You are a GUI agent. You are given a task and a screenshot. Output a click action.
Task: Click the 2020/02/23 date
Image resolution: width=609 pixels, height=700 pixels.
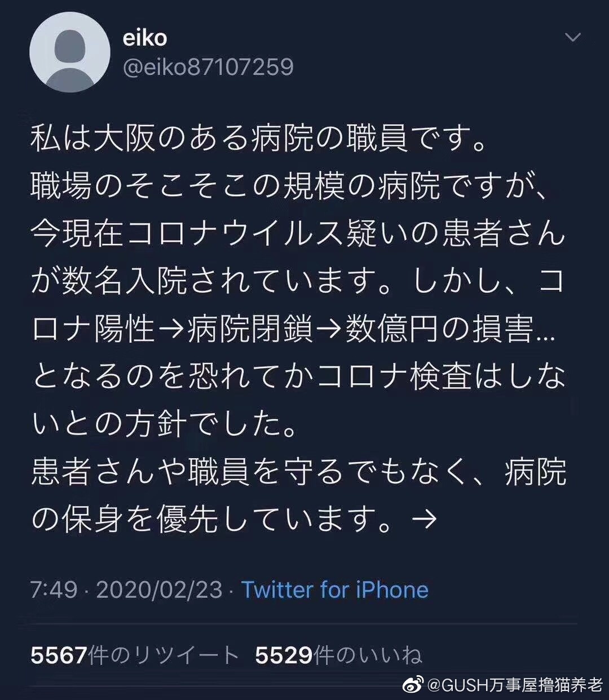click(160, 590)
